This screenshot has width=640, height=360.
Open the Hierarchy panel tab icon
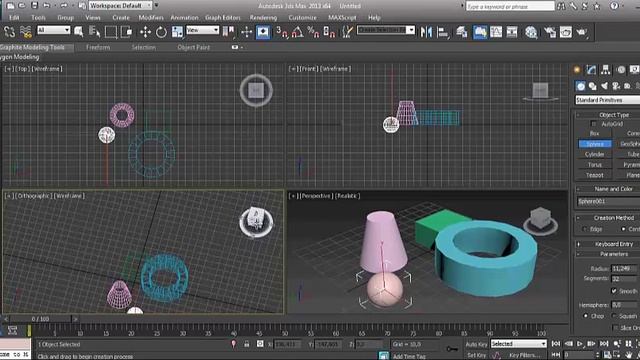pos(606,70)
